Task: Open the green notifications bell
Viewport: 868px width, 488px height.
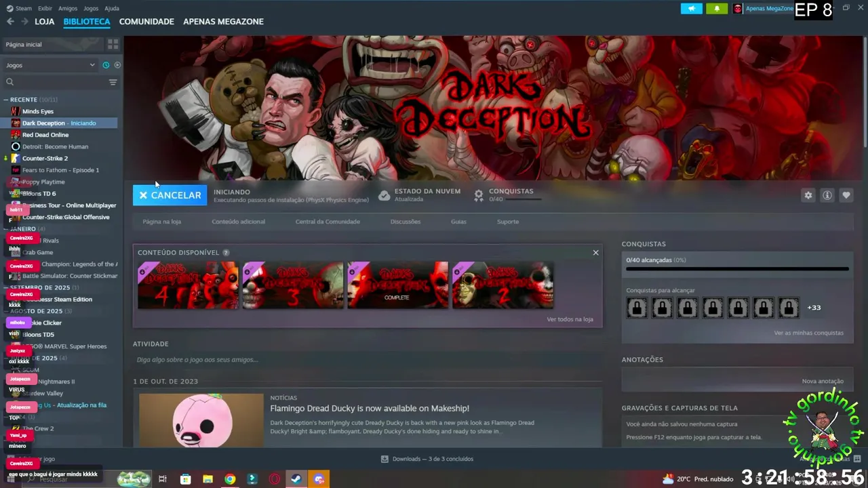Action: 717,8
